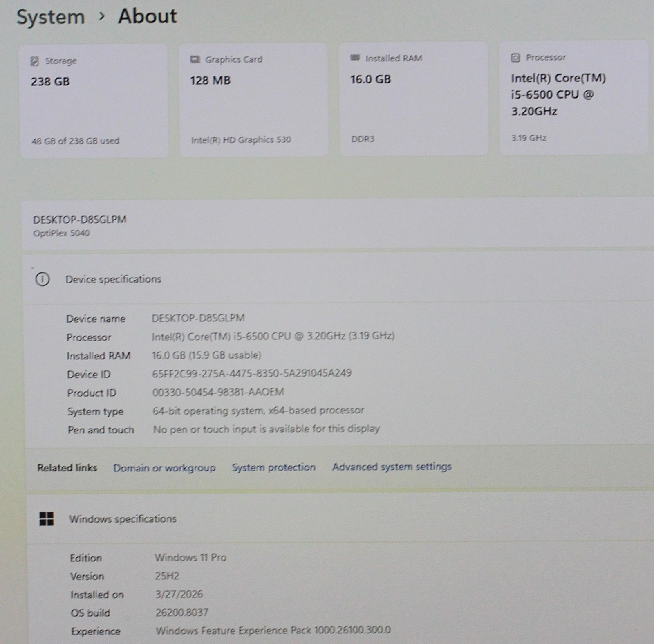The height and width of the screenshot is (644, 654).
Task: Select the Windows 11 Pro edition value
Action: pyautogui.click(x=190, y=558)
